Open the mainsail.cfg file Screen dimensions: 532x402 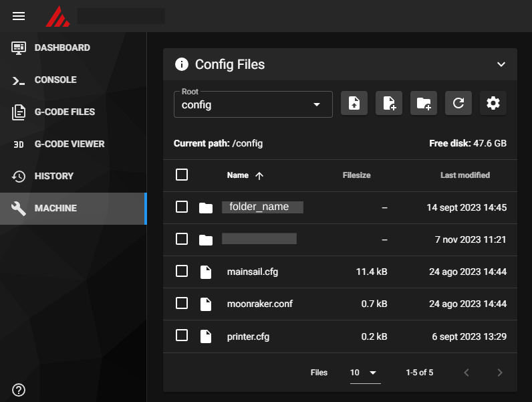(x=253, y=272)
